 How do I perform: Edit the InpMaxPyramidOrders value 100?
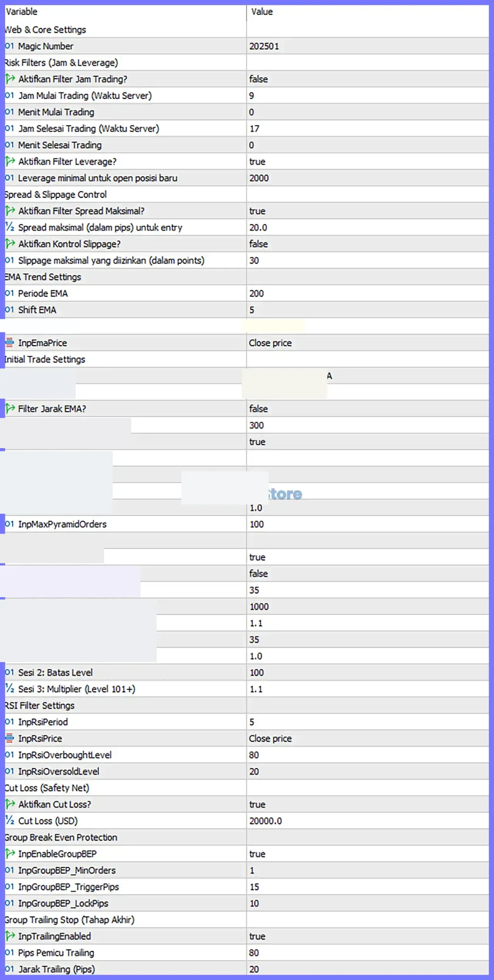click(x=368, y=524)
